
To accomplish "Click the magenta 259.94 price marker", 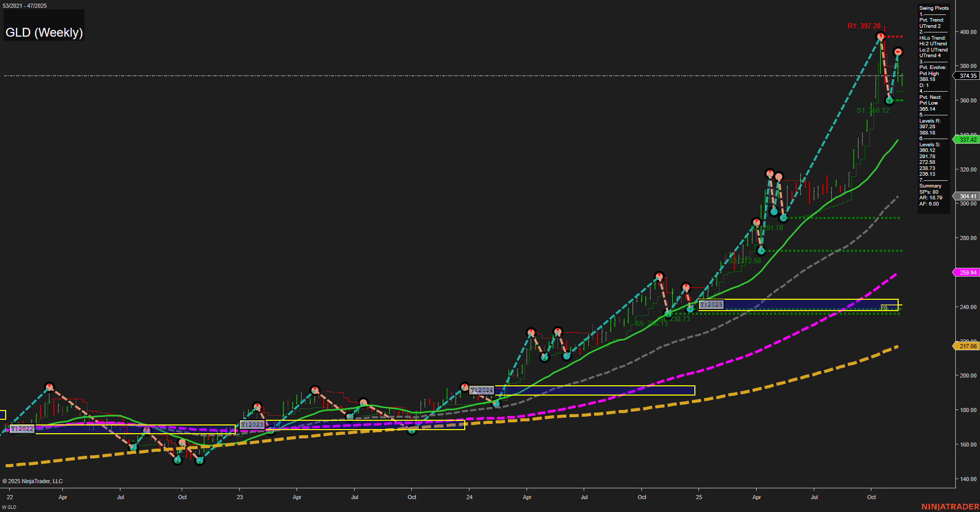I will [968, 272].
